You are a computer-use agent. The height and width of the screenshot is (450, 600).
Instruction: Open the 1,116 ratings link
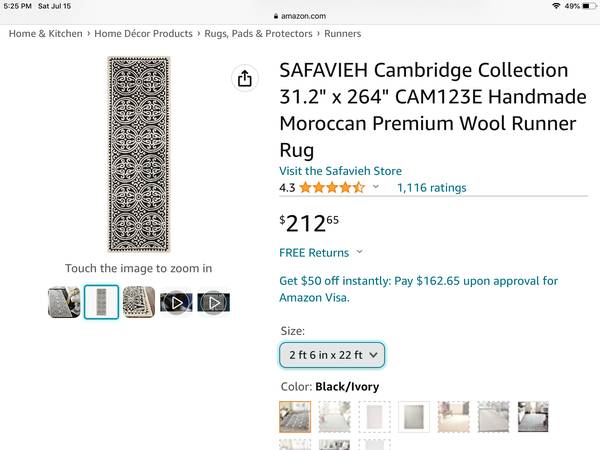[431, 188]
